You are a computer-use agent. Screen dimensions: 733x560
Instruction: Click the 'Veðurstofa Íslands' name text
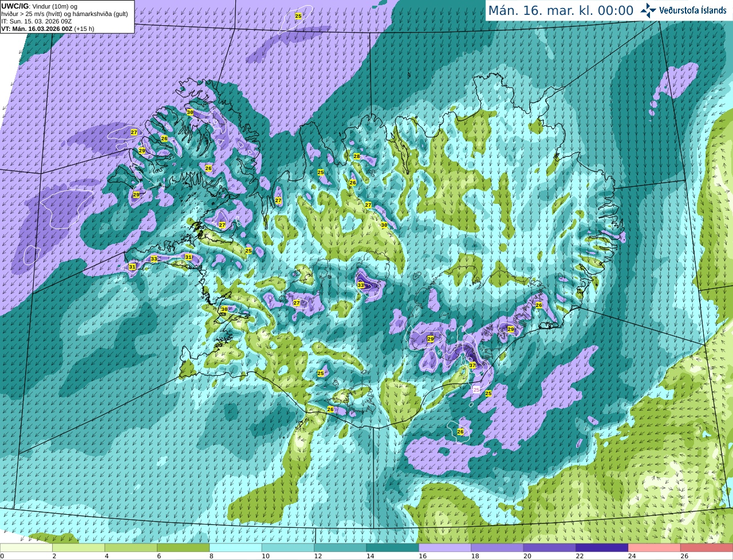[x=692, y=10]
